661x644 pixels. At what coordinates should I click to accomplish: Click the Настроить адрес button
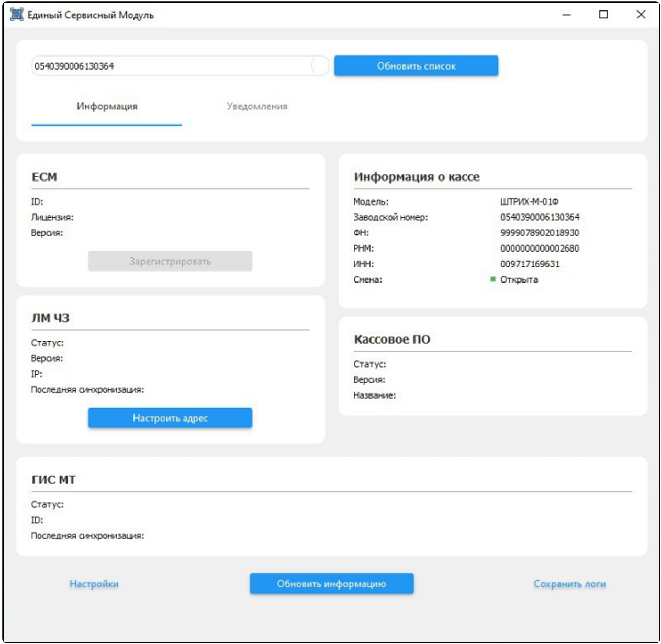tap(170, 418)
